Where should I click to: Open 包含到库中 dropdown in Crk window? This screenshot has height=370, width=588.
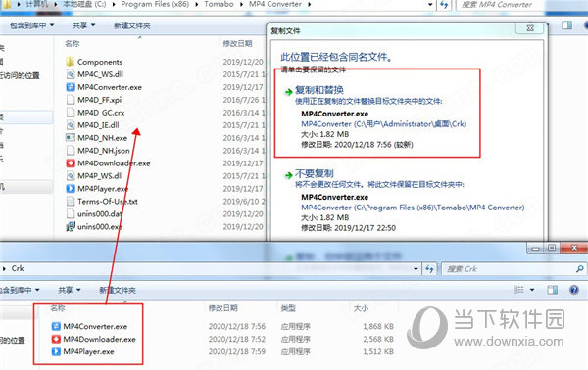[19, 291]
